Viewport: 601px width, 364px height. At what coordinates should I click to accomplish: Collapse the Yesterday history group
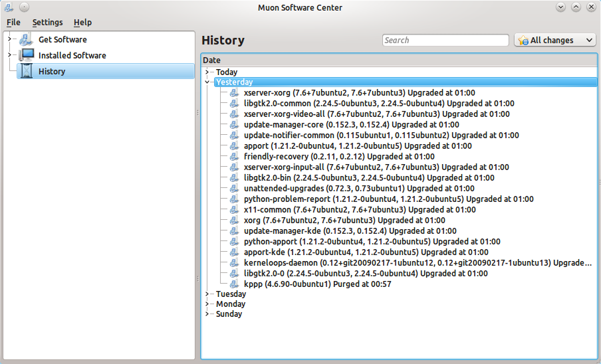click(207, 82)
